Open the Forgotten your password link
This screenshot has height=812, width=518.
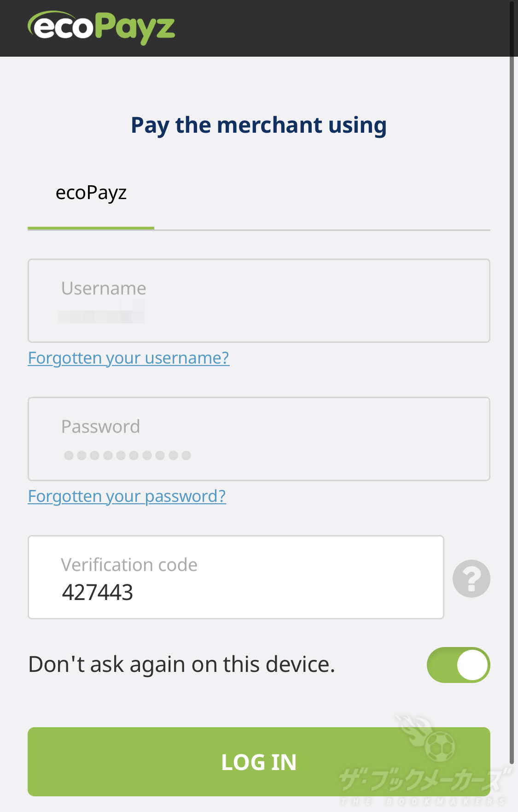[127, 496]
